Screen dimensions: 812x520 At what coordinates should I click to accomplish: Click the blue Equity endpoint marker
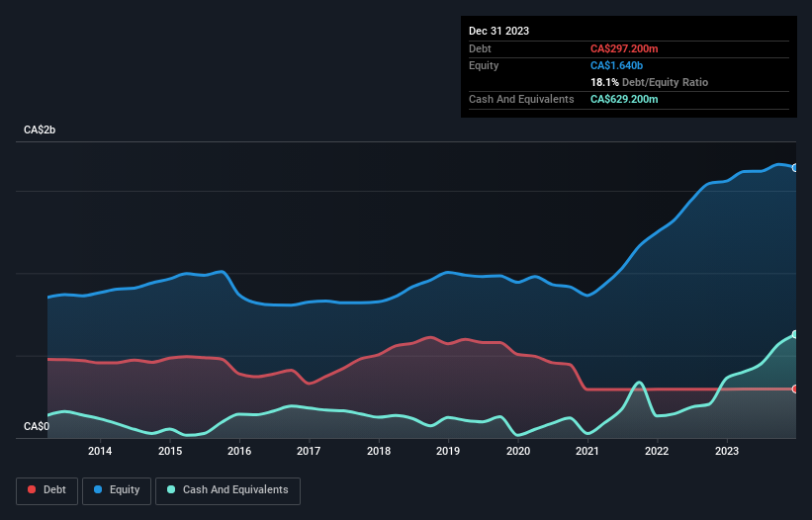[795, 168]
